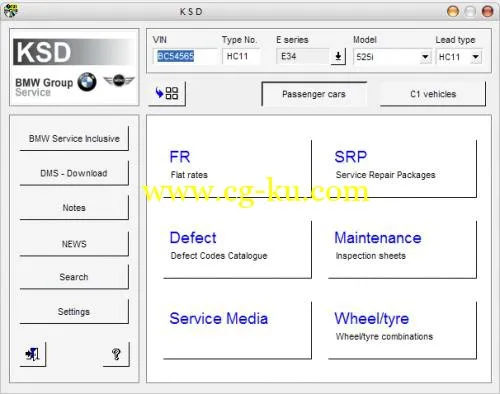Click the 'Lead type' label text

point(455,40)
